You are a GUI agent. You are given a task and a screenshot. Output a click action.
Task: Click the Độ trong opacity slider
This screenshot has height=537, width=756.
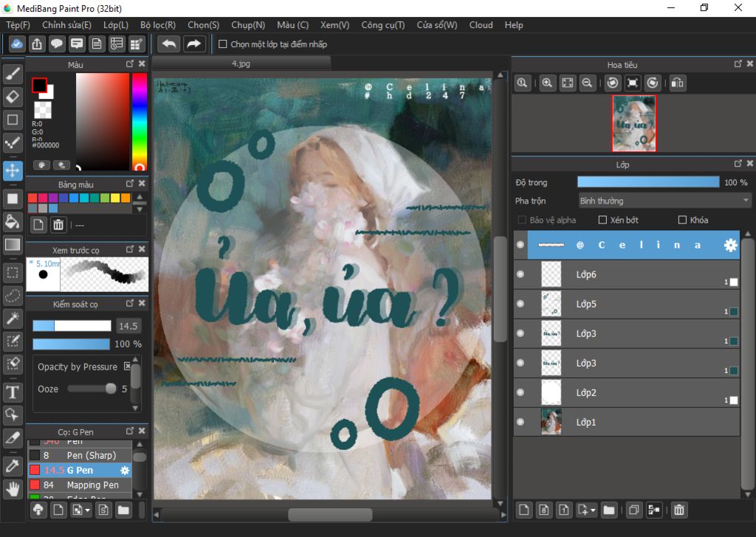648,182
